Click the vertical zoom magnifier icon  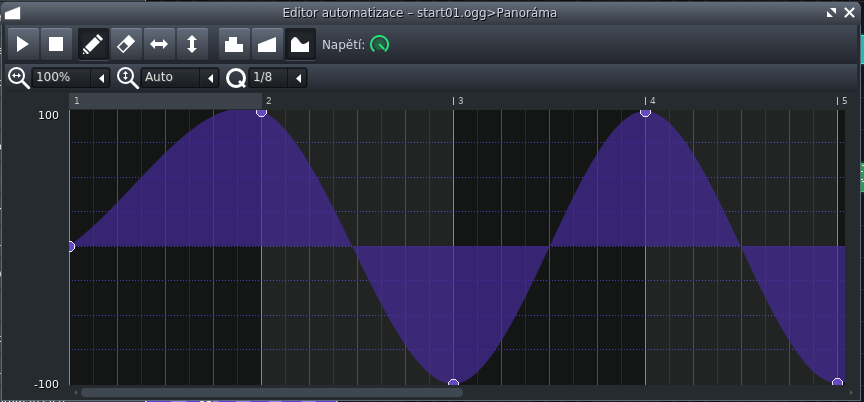click(x=128, y=77)
